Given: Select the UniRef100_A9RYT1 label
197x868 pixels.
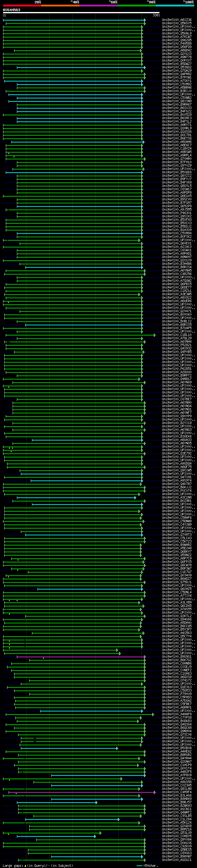Looking at the screenshot, I should [x=177, y=125].
